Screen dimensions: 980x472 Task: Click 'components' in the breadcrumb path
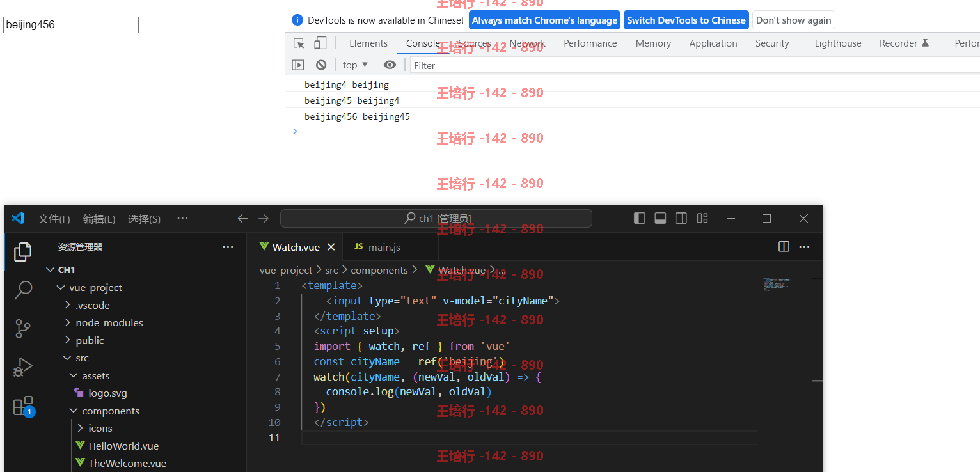379,270
